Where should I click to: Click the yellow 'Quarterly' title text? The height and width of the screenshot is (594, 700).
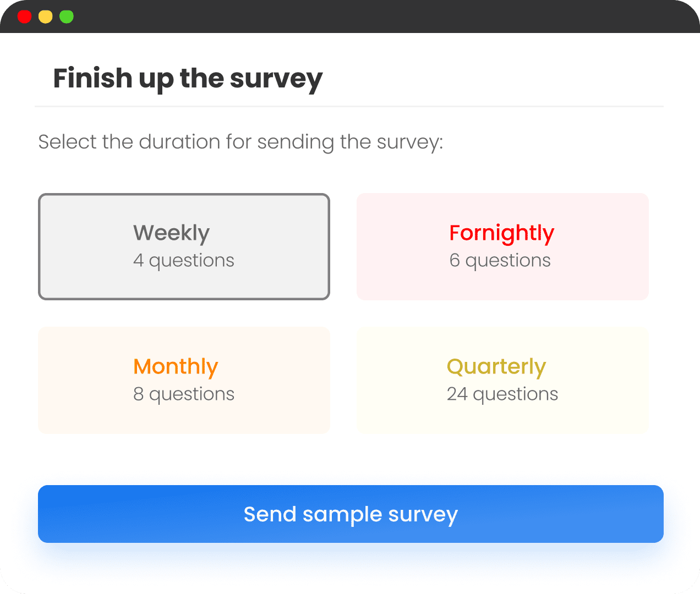point(496,367)
